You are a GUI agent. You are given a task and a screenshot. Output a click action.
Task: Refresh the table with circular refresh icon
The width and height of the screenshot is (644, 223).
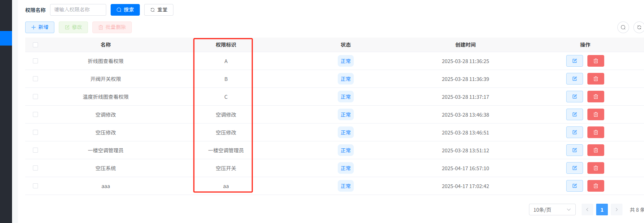point(639,27)
